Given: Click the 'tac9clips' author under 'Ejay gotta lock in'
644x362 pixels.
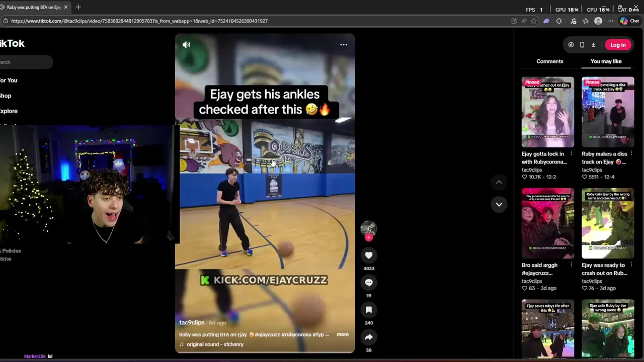Looking at the screenshot, I should click(x=532, y=170).
